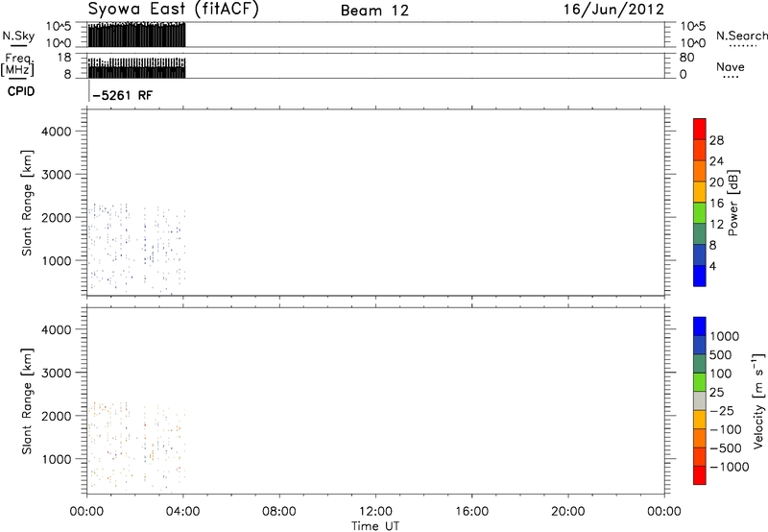Select the '18' tick on the frequency axis
Image resolution: width=768 pixels, height=532 pixels.
(63, 58)
